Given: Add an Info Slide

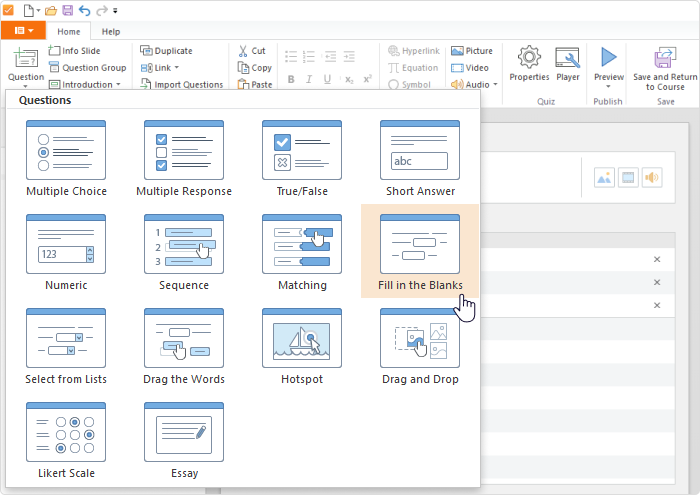Looking at the screenshot, I should 75,50.
